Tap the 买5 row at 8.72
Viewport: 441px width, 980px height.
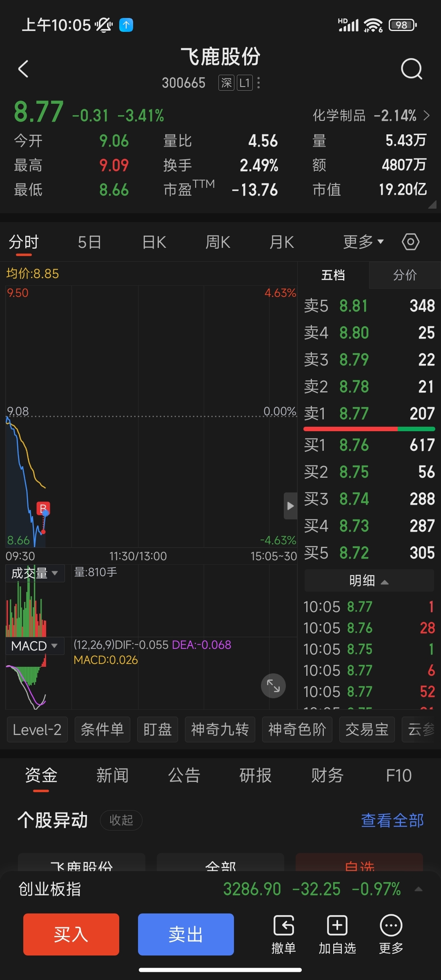click(x=369, y=552)
